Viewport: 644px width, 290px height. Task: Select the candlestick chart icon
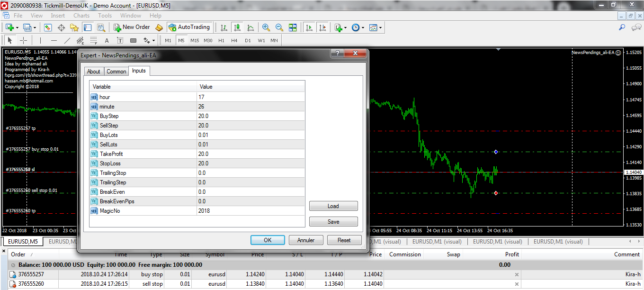(237, 27)
